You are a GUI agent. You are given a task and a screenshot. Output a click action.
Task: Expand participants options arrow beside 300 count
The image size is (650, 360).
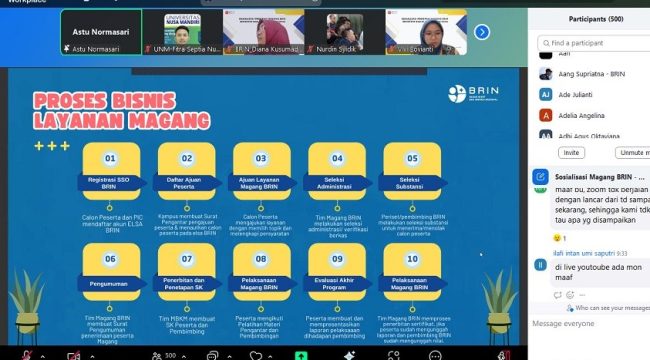(184, 356)
